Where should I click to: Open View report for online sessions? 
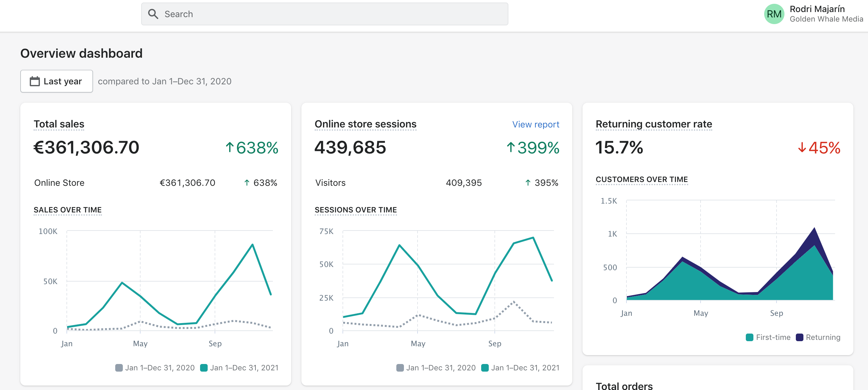tap(535, 125)
